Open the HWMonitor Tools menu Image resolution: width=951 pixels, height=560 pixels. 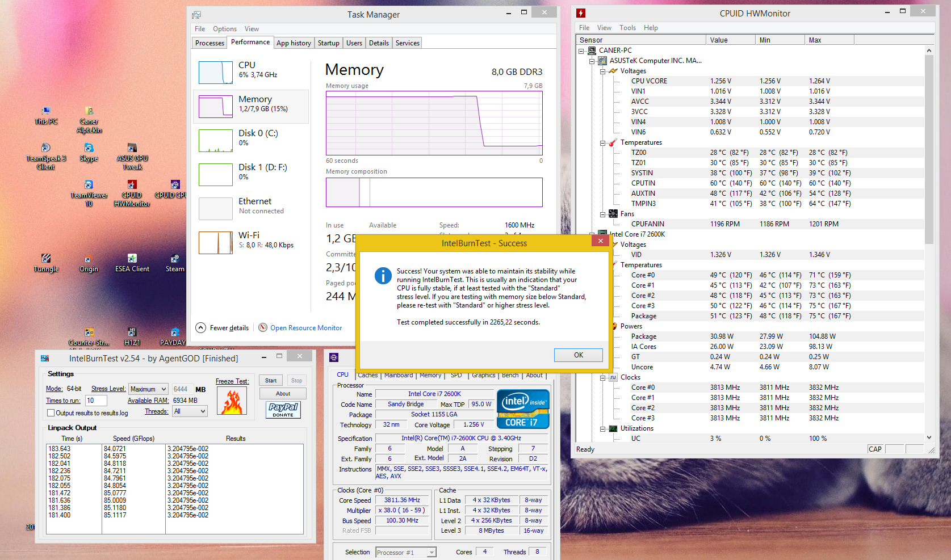pos(627,28)
